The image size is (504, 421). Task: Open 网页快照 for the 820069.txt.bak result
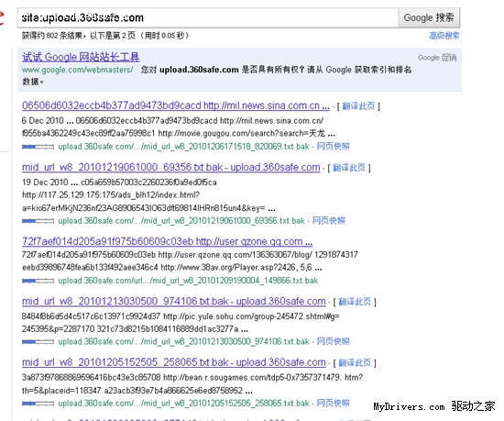pos(333,147)
